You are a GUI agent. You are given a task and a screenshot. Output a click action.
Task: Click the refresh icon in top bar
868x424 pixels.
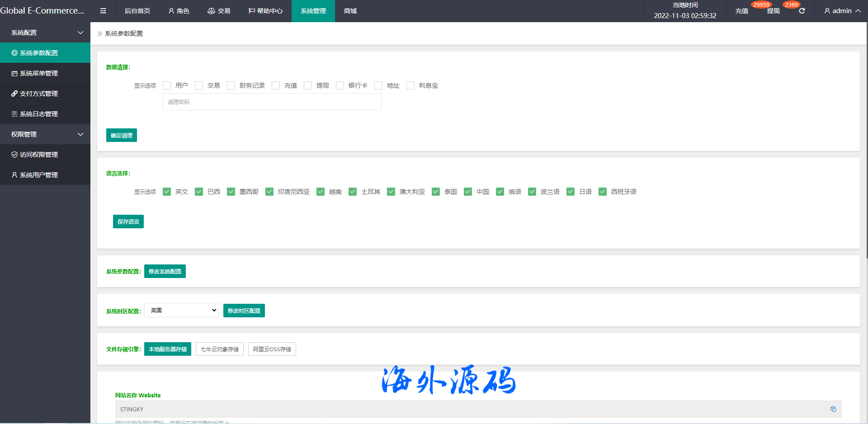[802, 11]
